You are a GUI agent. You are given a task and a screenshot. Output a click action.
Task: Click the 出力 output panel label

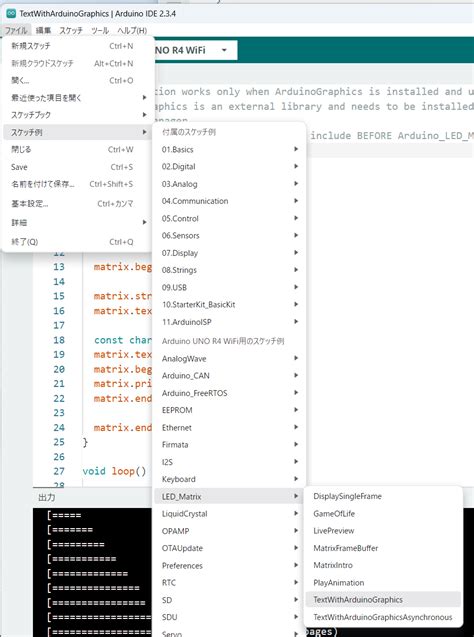click(47, 498)
